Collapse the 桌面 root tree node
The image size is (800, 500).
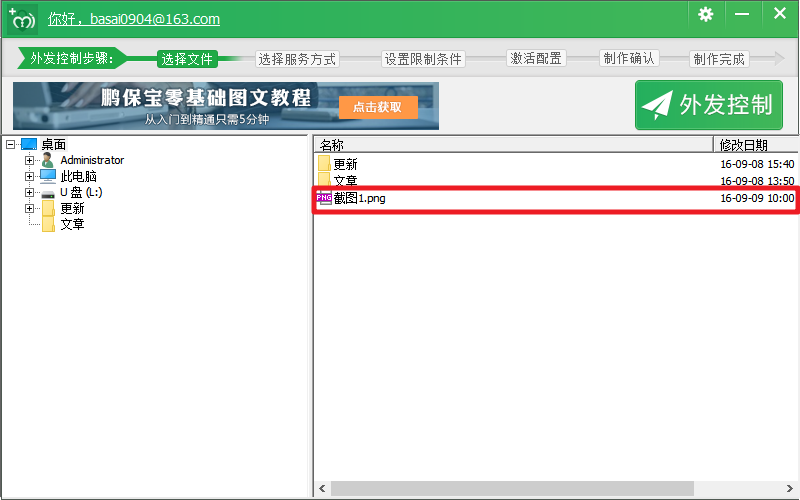click(10, 145)
